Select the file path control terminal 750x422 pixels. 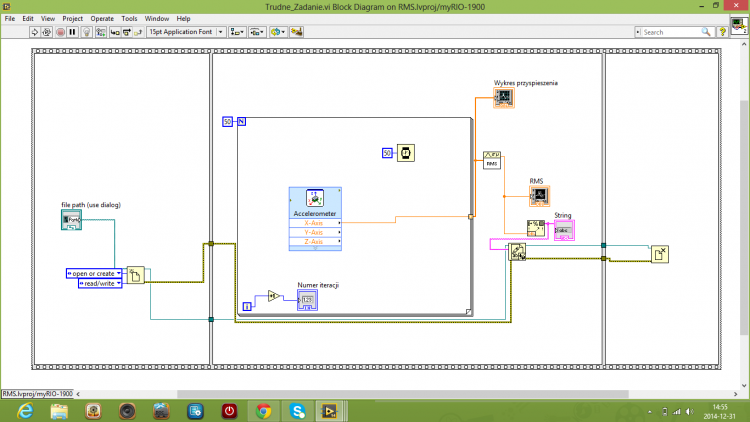click(x=71, y=220)
